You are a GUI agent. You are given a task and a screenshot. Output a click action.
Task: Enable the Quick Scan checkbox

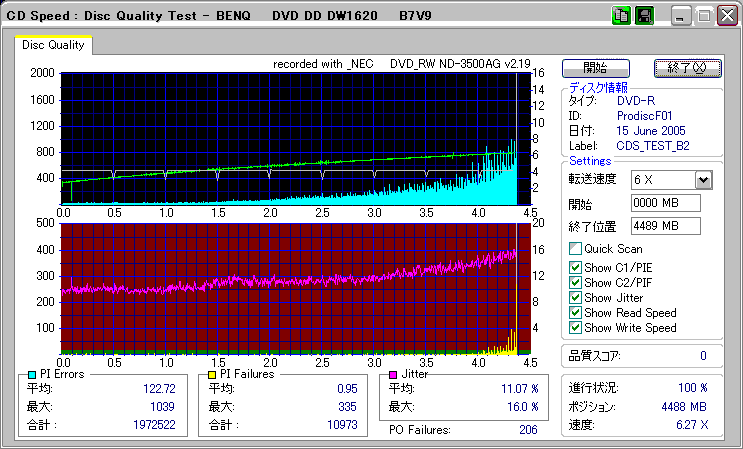[x=575, y=248]
